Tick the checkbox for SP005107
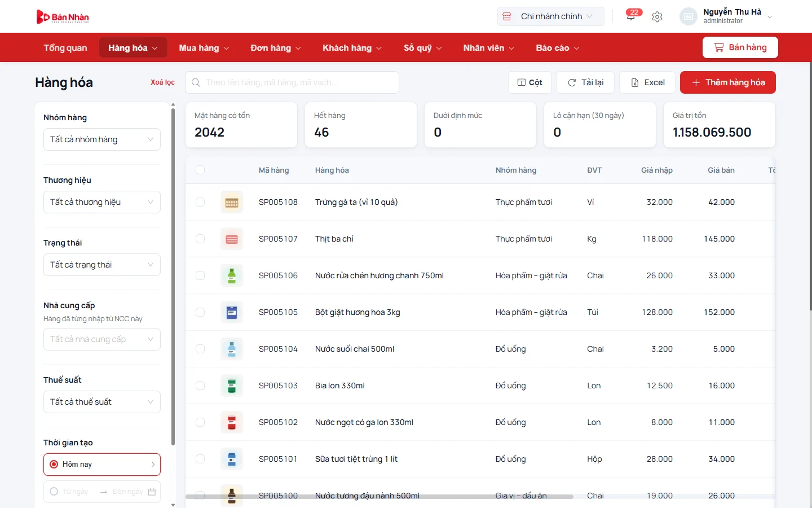Screen dimensions: 812x508 200,239
